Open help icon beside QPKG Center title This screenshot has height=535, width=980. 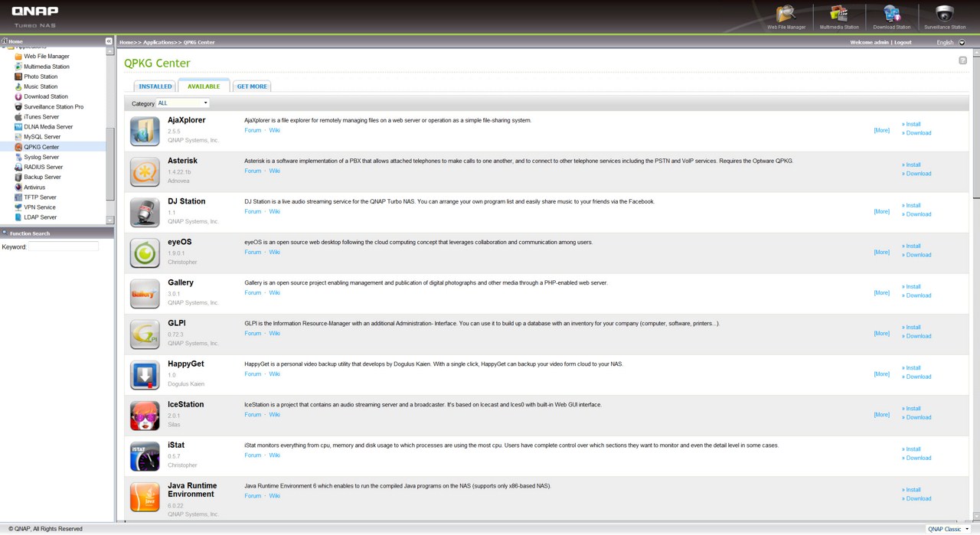point(962,60)
